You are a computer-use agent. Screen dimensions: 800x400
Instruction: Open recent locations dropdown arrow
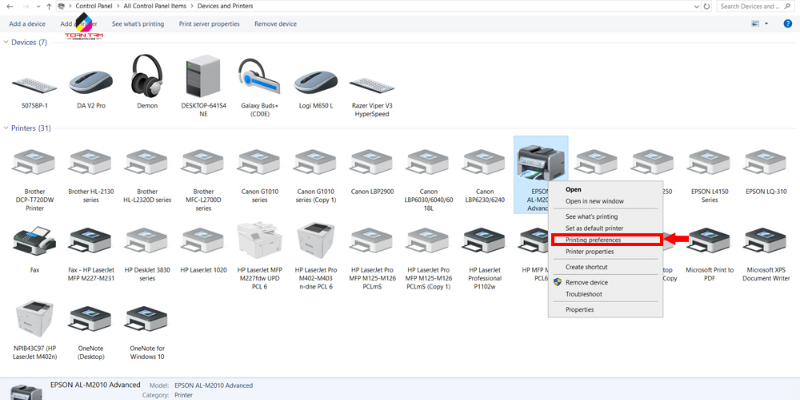click(x=36, y=7)
